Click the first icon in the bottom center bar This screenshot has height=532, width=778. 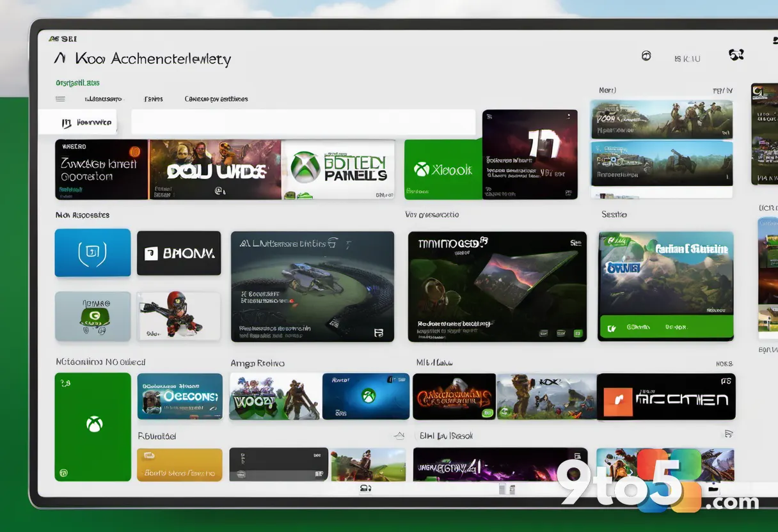[365, 489]
